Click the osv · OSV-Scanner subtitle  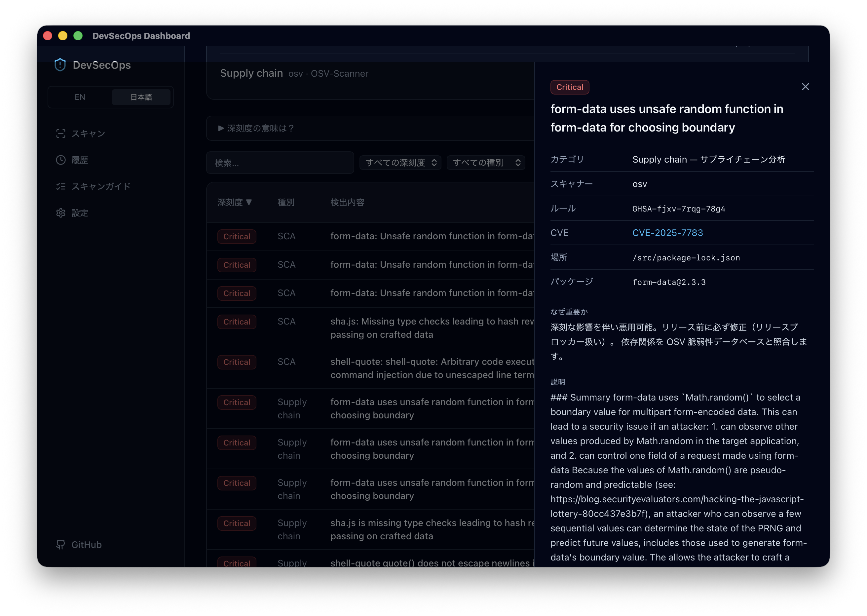coord(328,74)
